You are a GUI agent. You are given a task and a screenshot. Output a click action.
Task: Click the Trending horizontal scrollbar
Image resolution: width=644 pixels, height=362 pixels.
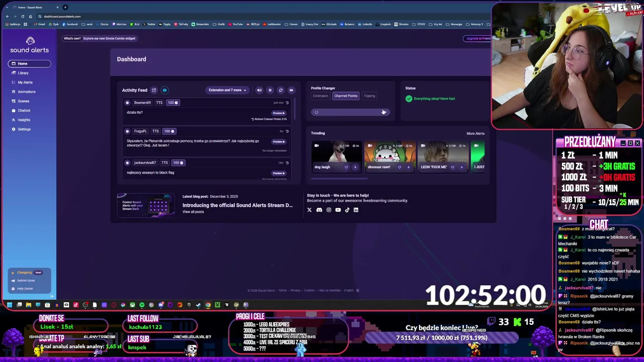(339, 178)
